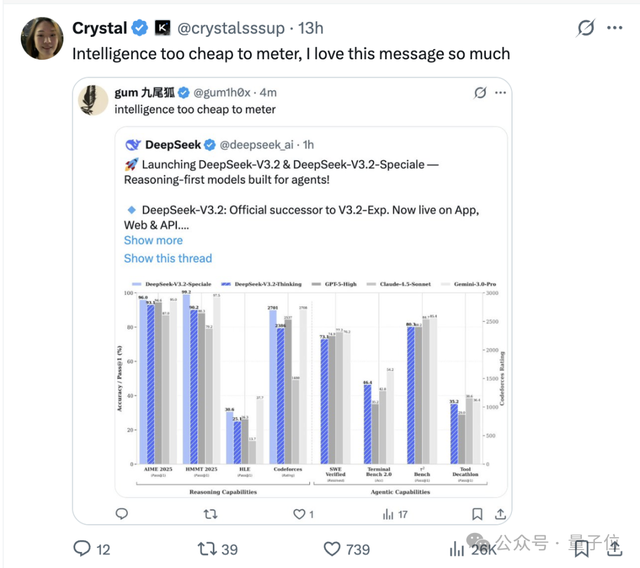
Task: Open view analytics on Crystal's post
Action: pyautogui.click(x=457, y=547)
